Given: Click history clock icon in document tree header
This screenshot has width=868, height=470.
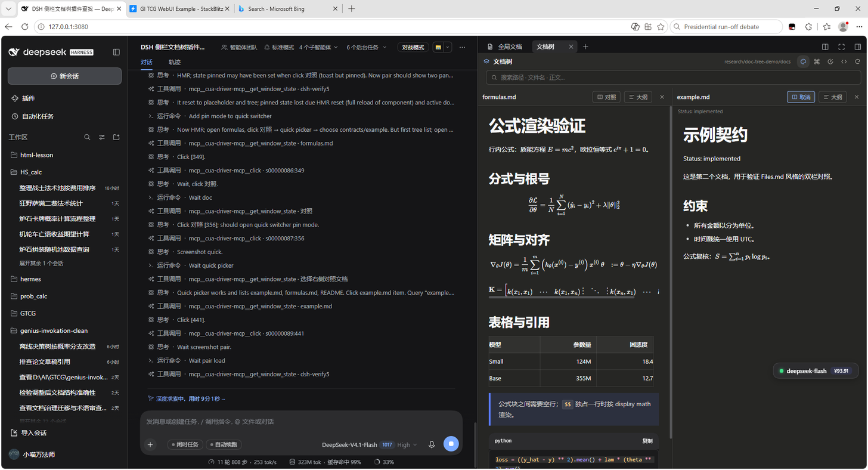Looking at the screenshot, I should coord(830,61).
